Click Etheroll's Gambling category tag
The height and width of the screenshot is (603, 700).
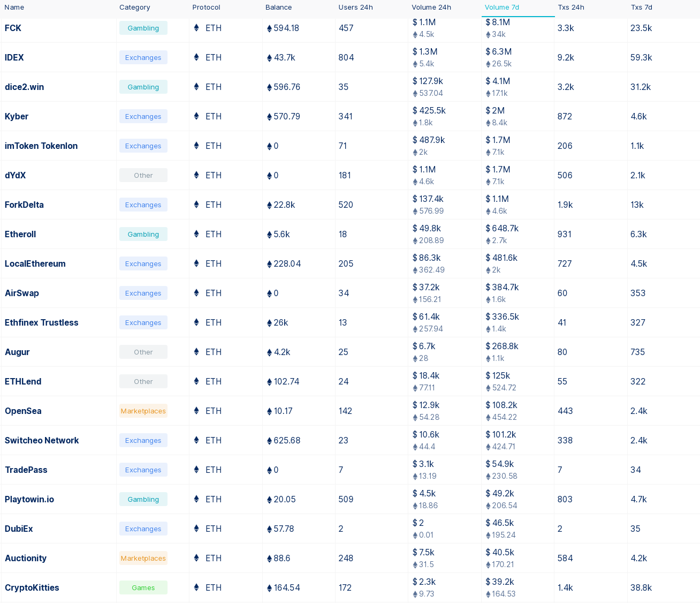coord(143,234)
